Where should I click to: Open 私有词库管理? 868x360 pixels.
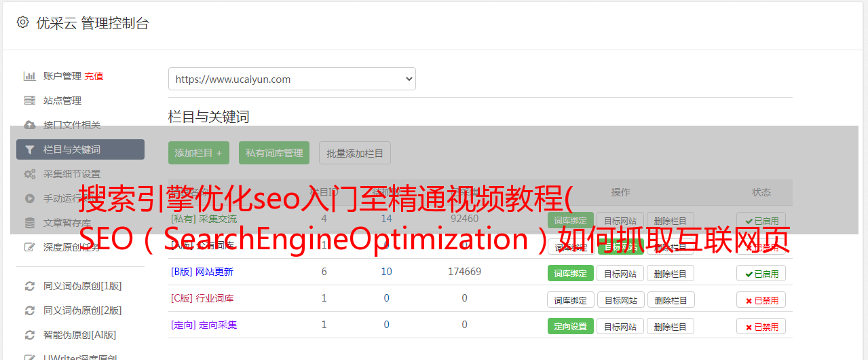pos(274,153)
